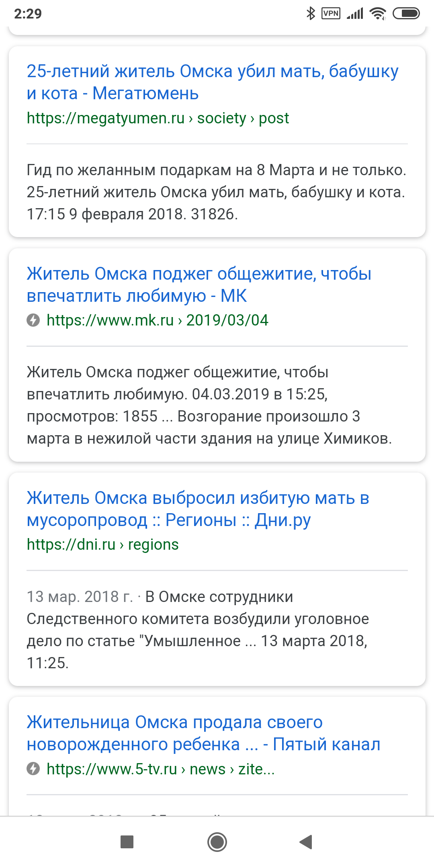Open the Мегатюмень result about 25-летний житель Омска
The width and height of the screenshot is (434, 868).
[x=213, y=82]
